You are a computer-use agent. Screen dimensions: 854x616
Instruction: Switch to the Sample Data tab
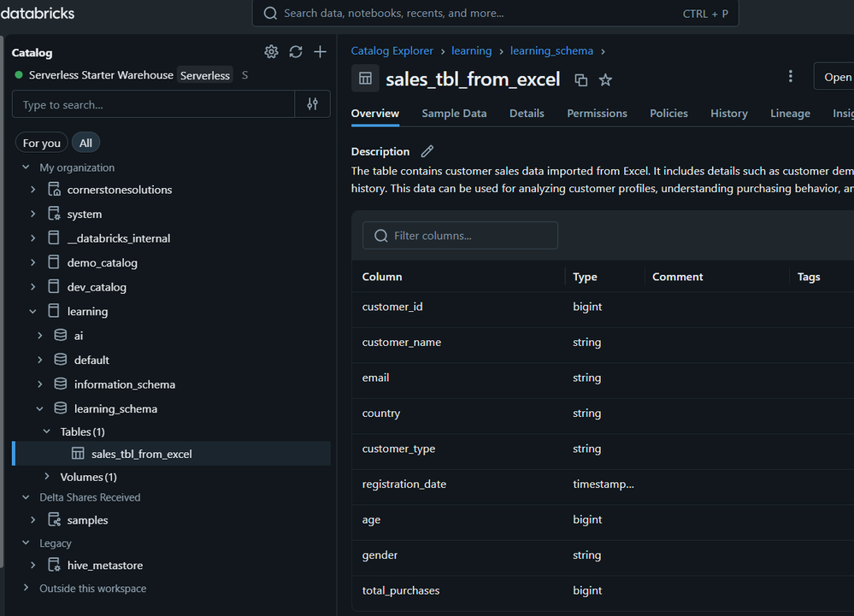454,114
